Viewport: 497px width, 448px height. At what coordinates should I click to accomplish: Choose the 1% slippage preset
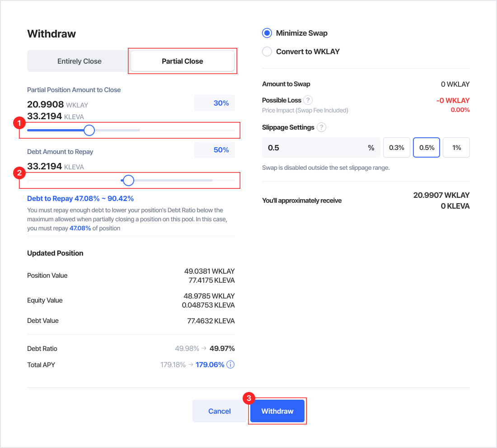point(456,148)
